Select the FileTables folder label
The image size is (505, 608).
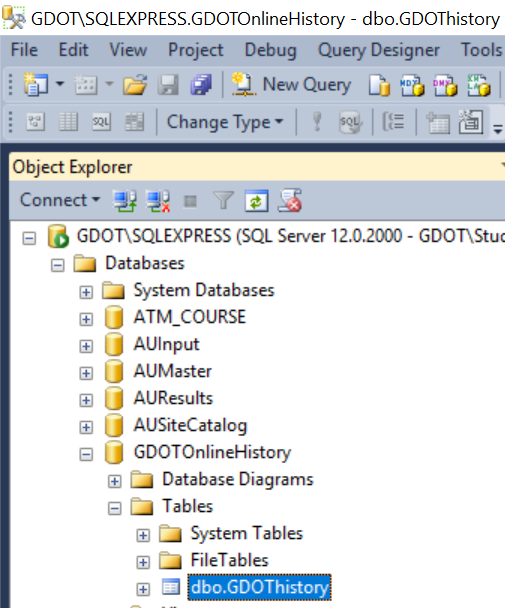coord(229,560)
